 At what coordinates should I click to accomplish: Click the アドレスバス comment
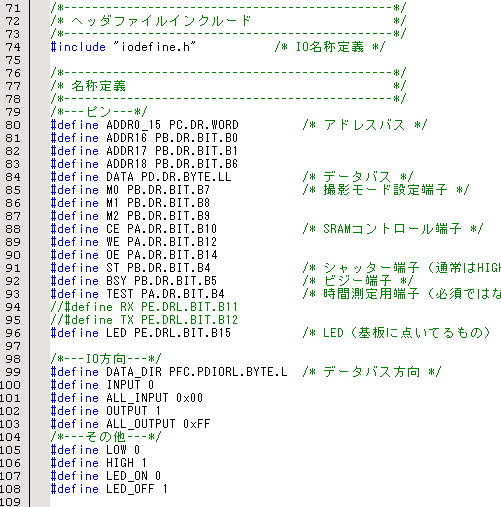click(x=364, y=125)
